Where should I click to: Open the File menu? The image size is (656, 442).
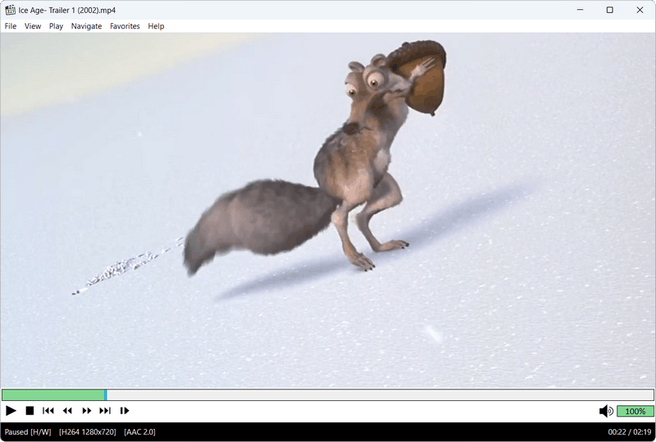10,26
